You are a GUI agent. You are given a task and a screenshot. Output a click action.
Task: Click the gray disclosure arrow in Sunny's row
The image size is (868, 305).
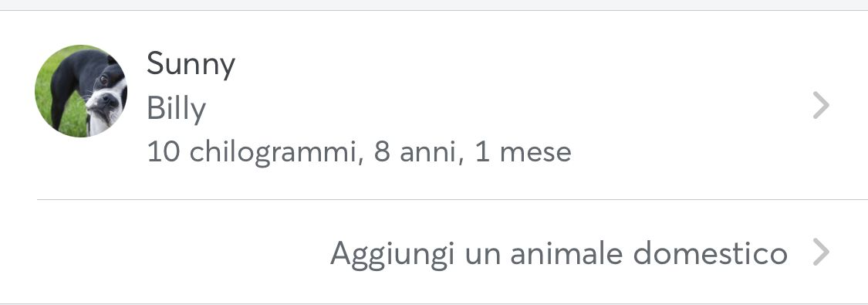click(x=821, y=105)
